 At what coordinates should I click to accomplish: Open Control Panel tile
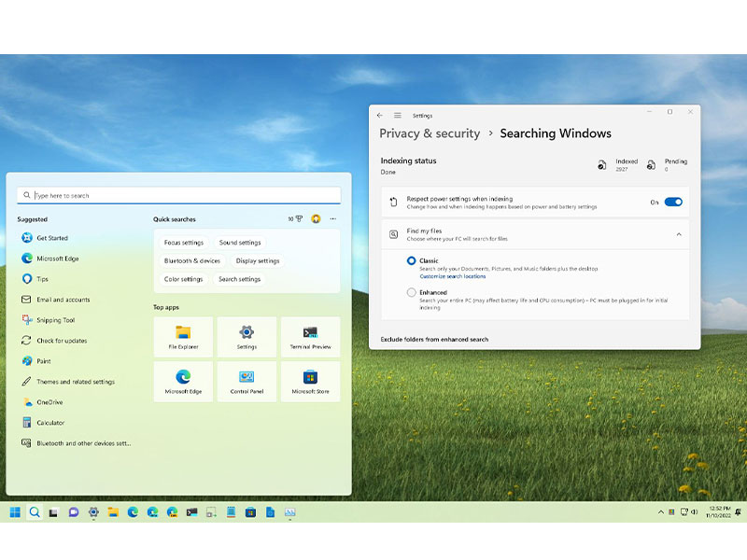coord(247,381)
